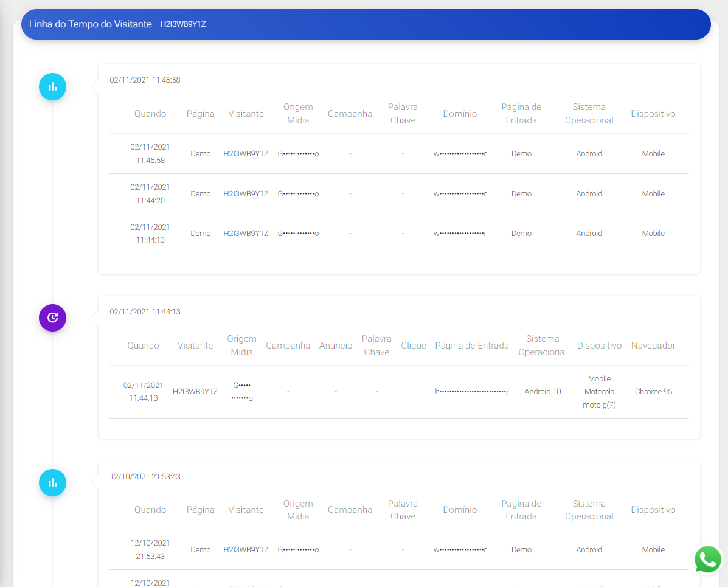Click the Mobile Motorola moto g(7) device cell
Image resolution: width=728 pixels, height=587 pixels.
(x=599, y=392)
